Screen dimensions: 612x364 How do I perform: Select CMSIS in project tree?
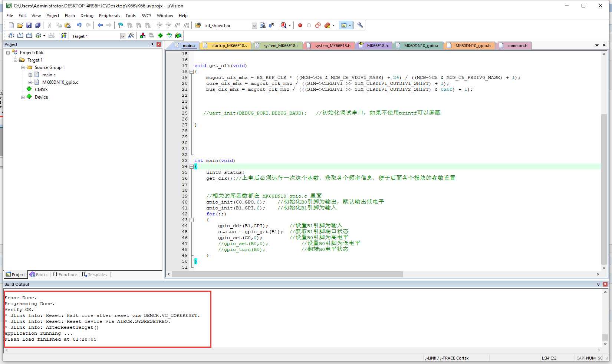41,90
